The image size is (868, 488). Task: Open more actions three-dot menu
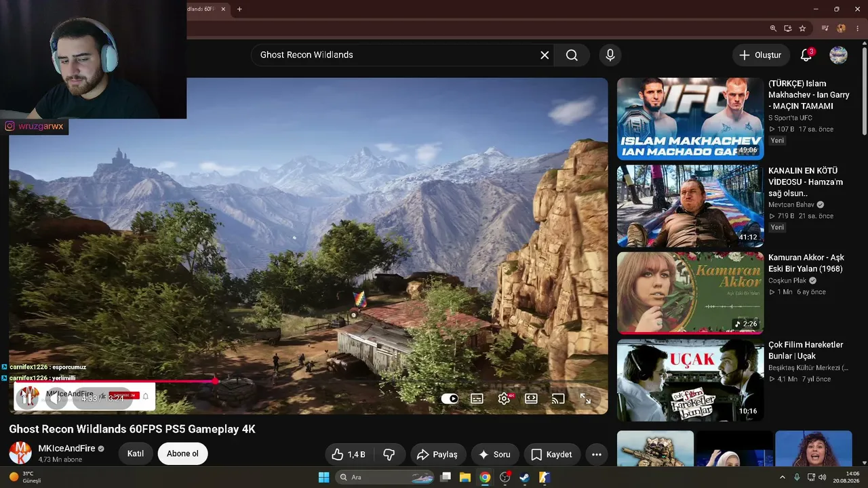(x=597, y=454)
